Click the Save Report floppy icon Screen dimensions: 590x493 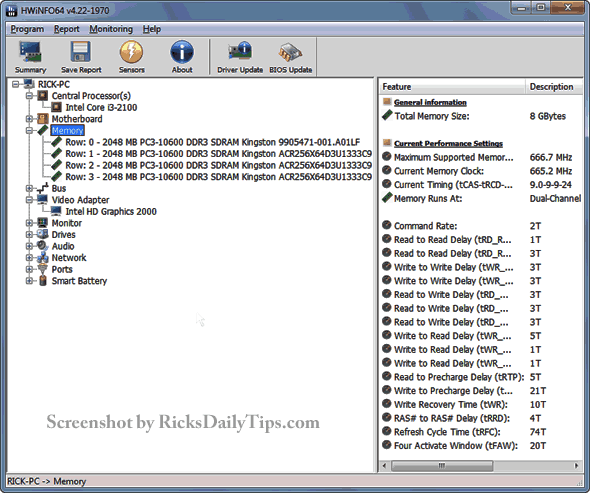click(x=81, y=52)
